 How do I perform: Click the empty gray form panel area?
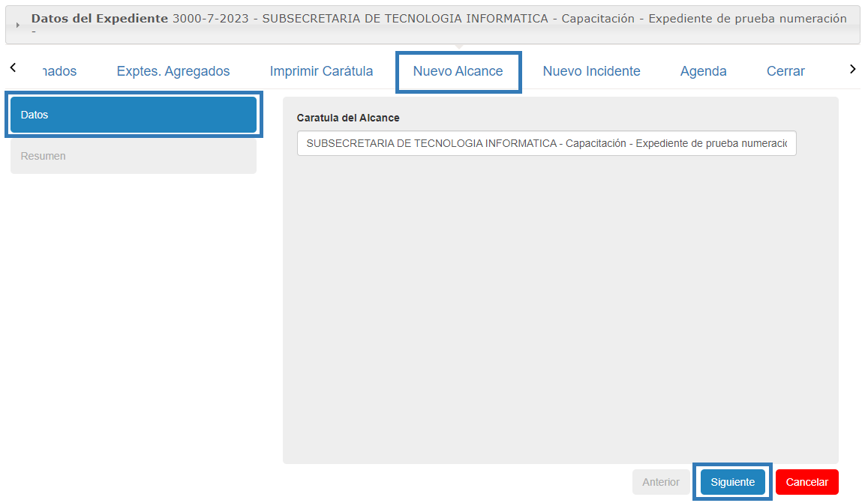point(560,307)
